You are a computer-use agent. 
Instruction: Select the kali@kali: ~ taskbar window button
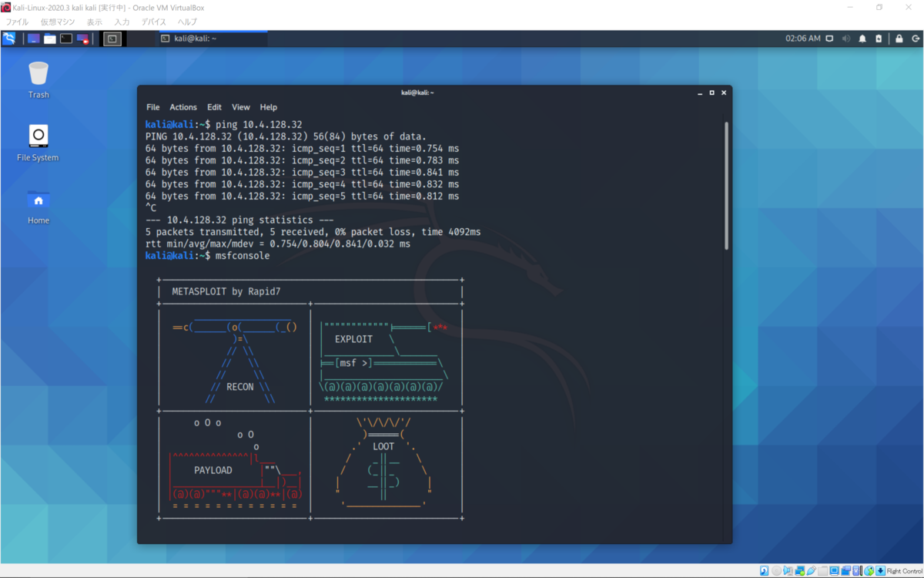point(212,39)
